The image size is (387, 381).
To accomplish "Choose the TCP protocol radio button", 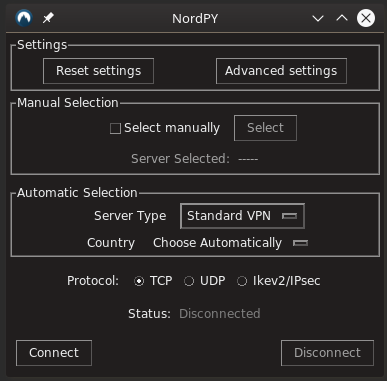I will point(139,281).
